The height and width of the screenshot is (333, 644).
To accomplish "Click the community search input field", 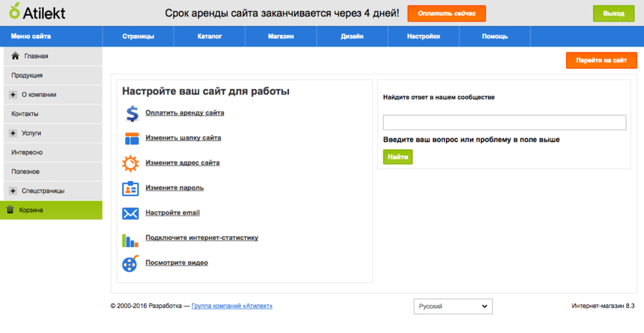I will coord(504,122).
